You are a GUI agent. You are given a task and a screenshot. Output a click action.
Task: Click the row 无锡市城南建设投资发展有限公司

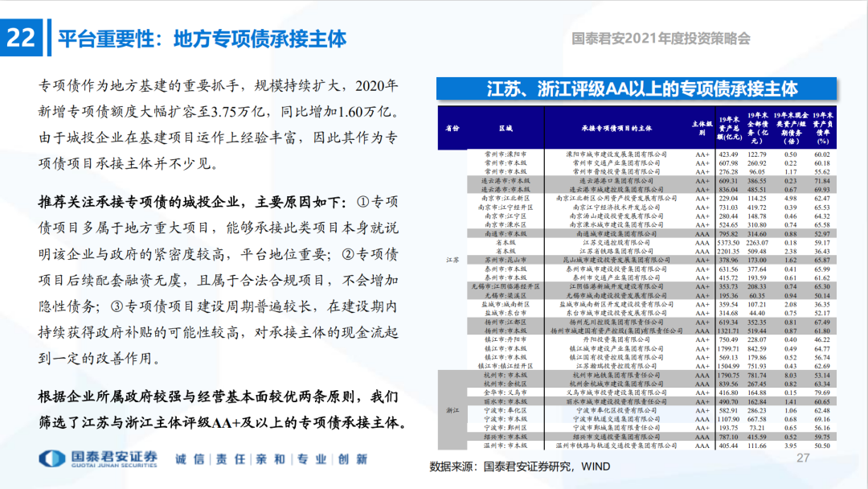[652, 295]
